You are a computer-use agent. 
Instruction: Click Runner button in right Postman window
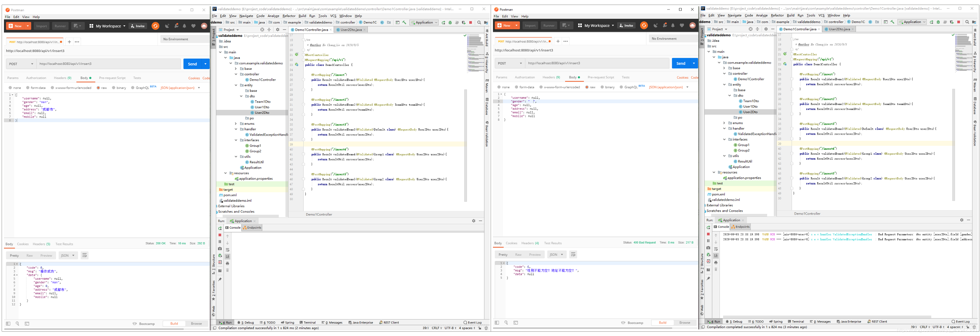click(549, 25)
